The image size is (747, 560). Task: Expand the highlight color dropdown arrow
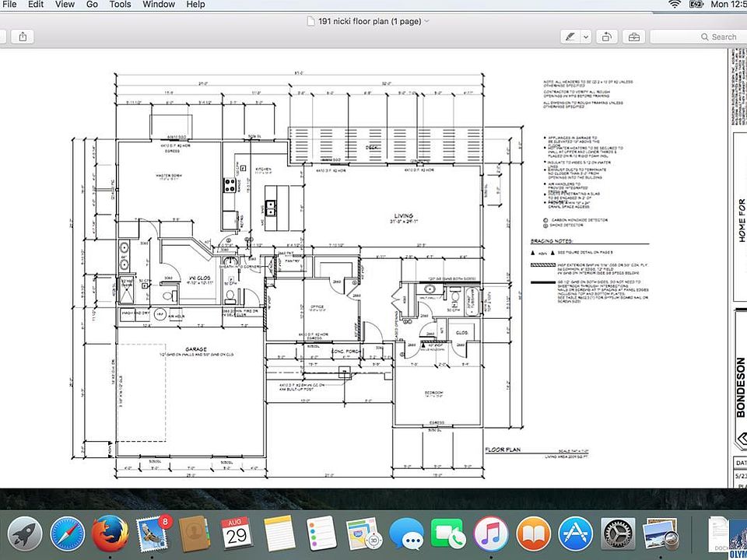[586, 37]
